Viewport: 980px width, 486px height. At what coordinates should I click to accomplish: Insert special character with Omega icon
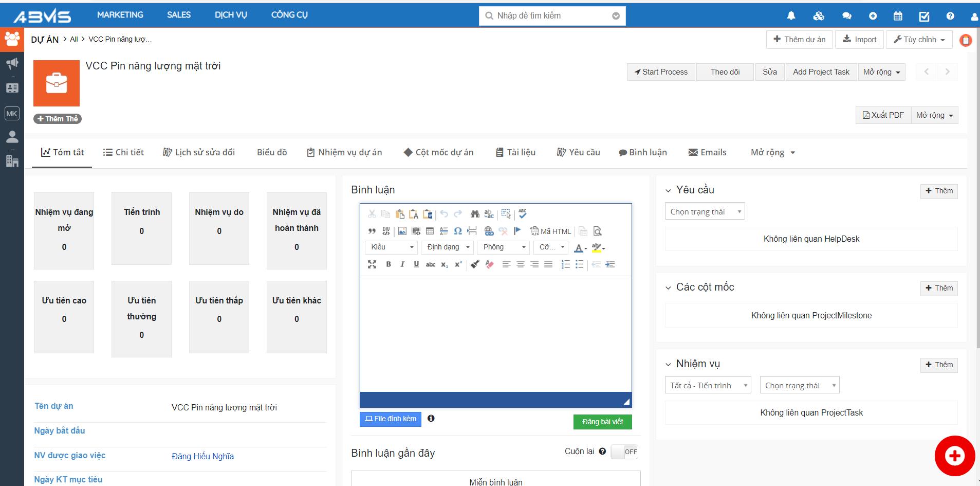click(x=458, y=231)
